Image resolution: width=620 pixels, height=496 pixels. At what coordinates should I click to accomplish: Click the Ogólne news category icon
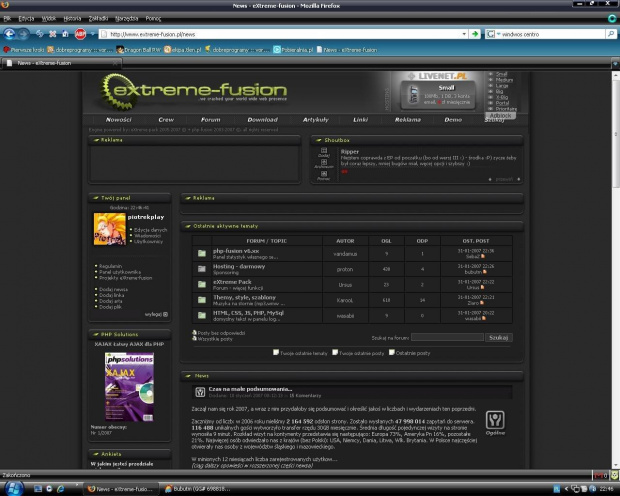pos(495,420)
